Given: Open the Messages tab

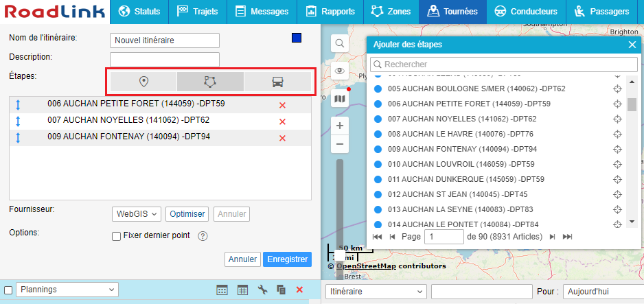Looking at the screenshot, I should point(262,12).
